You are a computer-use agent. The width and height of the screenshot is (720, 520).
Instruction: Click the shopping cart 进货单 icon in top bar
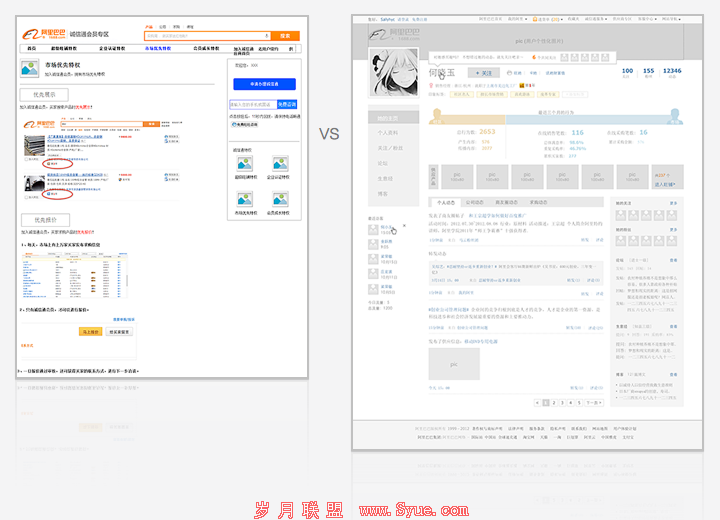535,19
